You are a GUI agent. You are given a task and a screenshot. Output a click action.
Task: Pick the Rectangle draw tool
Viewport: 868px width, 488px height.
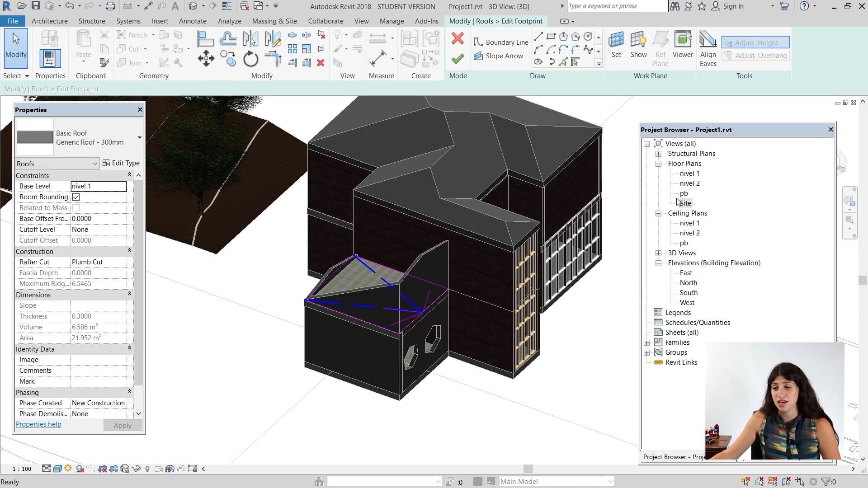pos(550,36)
